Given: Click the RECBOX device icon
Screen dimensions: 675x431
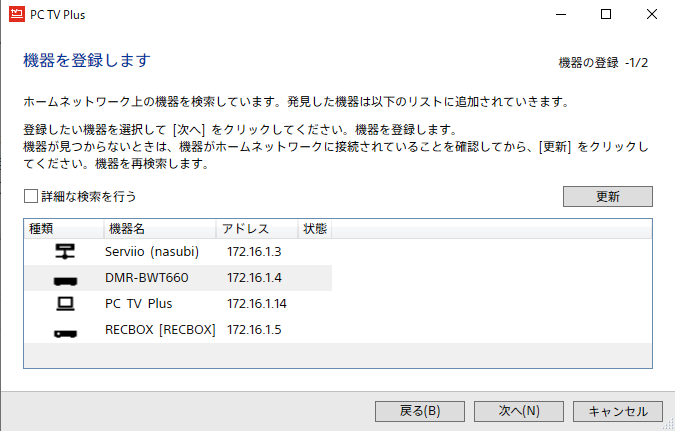Looking at the screenshot, I should click(65, 331).
